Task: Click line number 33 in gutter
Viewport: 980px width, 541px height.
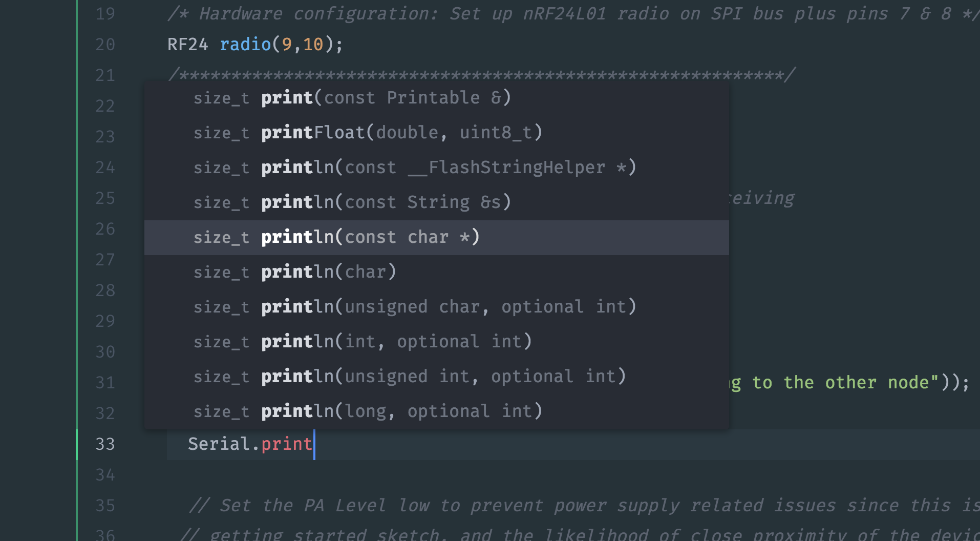Action: tap(105, 444)
